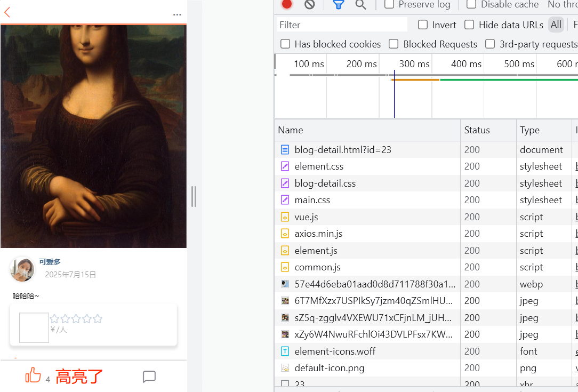Click the document icon of blog-detail.html

[285, 150]
